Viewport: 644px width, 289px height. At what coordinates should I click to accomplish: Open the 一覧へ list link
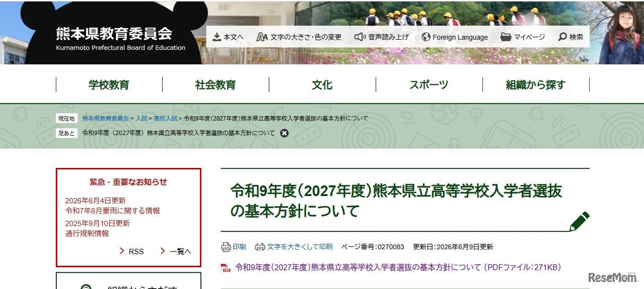[x=180, y=251]
